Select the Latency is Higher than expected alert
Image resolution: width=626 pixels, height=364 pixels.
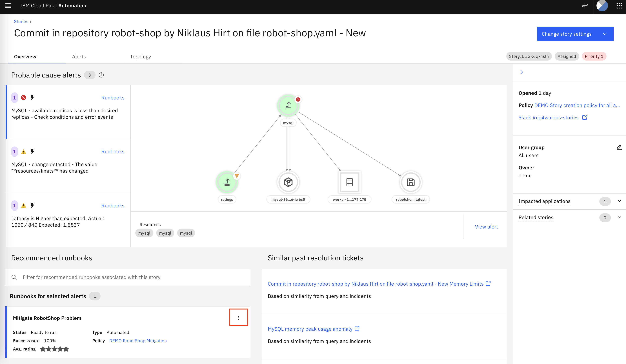tap(68, 220)
